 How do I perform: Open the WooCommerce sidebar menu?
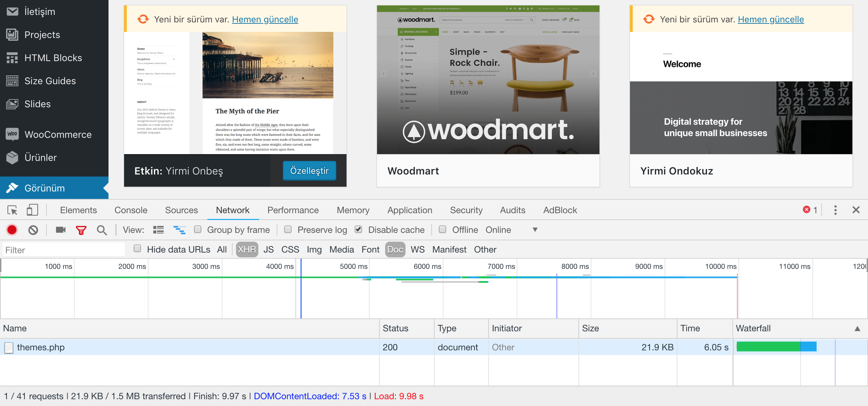58,134
